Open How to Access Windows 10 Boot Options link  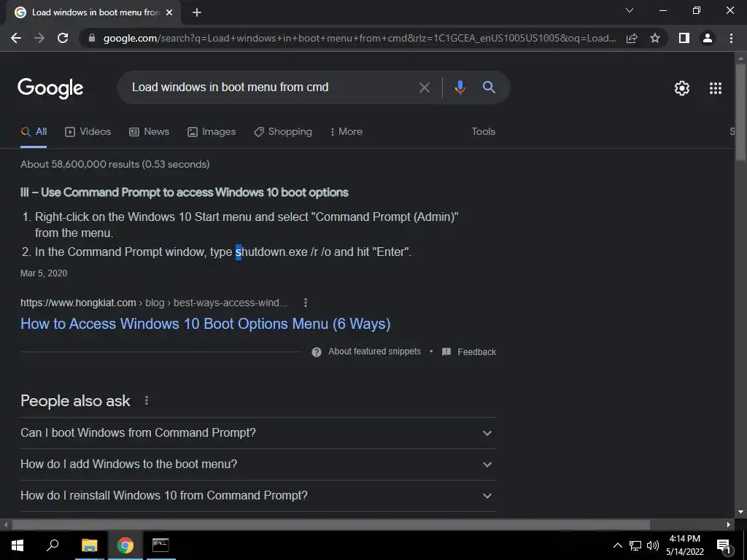tap(205, 324)
